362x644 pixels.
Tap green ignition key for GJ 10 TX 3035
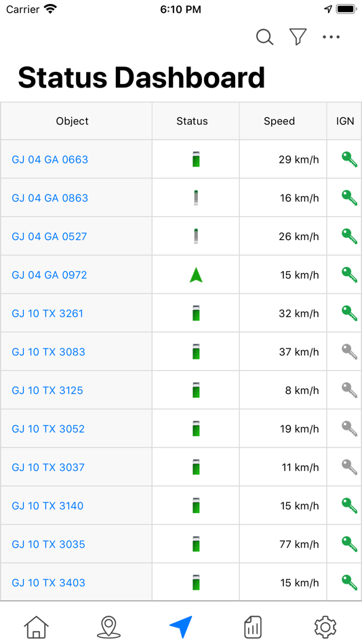tap(349, 544)
